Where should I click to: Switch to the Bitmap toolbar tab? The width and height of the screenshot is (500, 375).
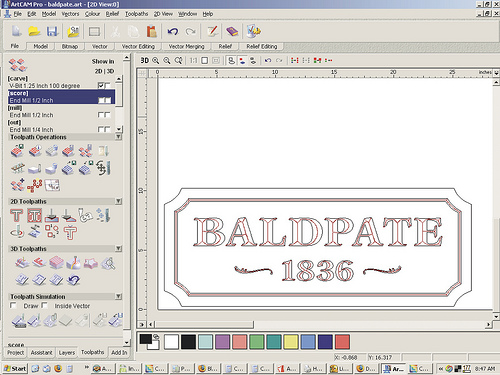click(x=70, y=46)
